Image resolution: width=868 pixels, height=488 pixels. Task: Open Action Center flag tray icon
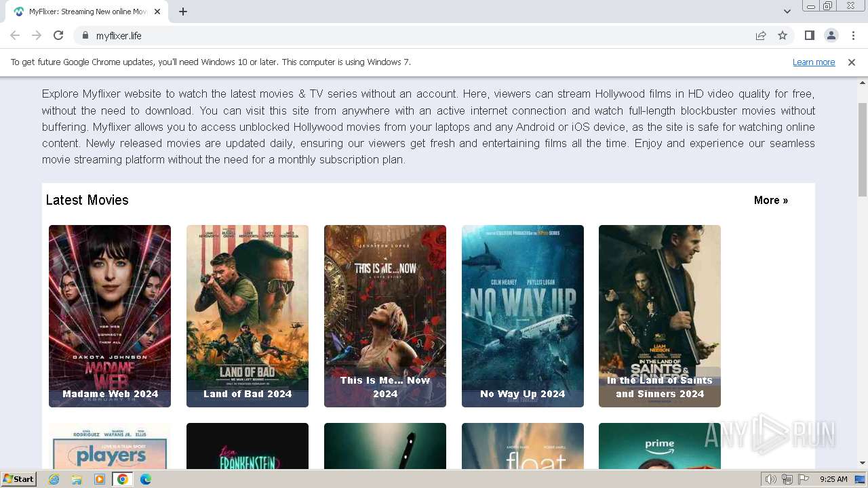click(804, 479)
